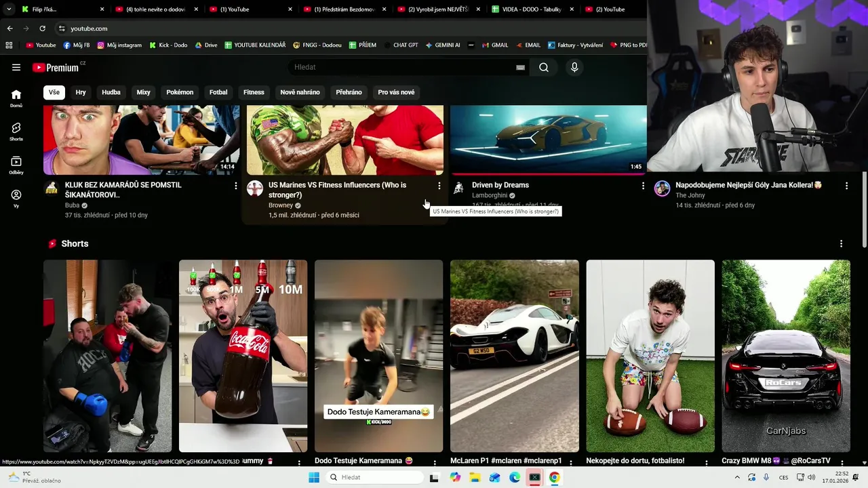
Task: Click the browser address bar
Action: click(x=349, y=28)
